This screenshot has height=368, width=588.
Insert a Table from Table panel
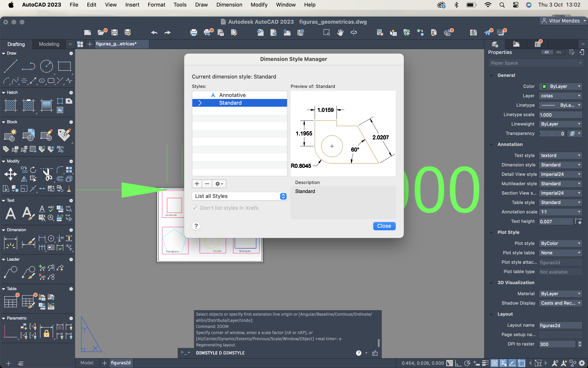point(10,302)
